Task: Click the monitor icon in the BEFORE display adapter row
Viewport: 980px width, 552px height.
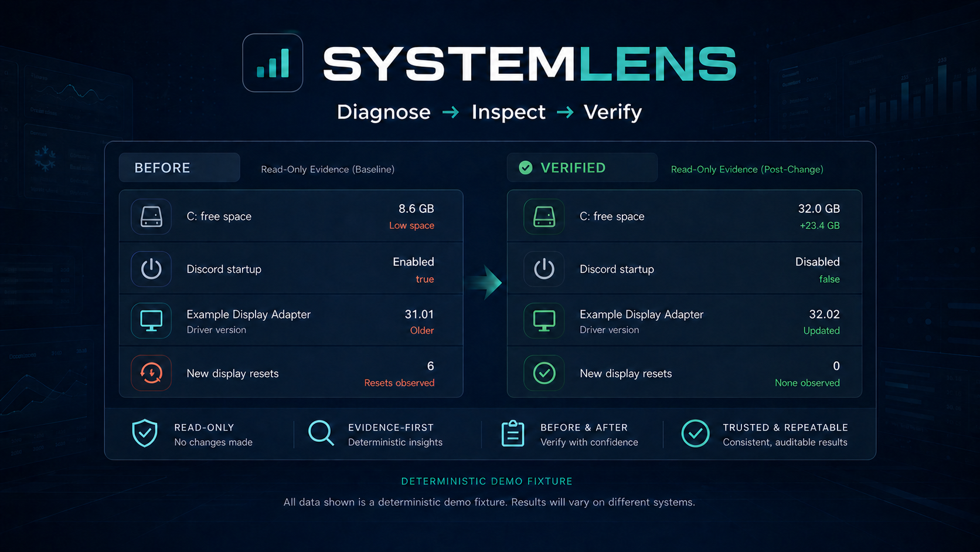Action: 151,320
